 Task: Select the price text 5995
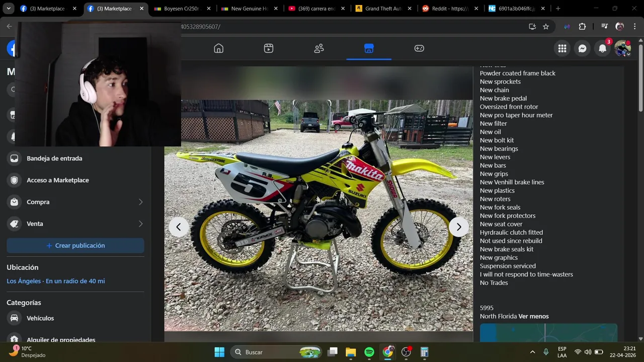[487, 308]
